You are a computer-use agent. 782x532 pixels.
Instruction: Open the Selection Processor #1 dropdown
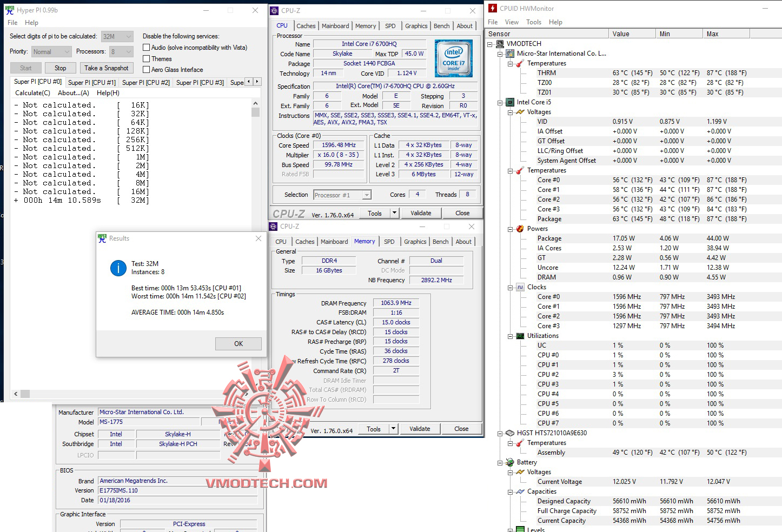[342, 195]
